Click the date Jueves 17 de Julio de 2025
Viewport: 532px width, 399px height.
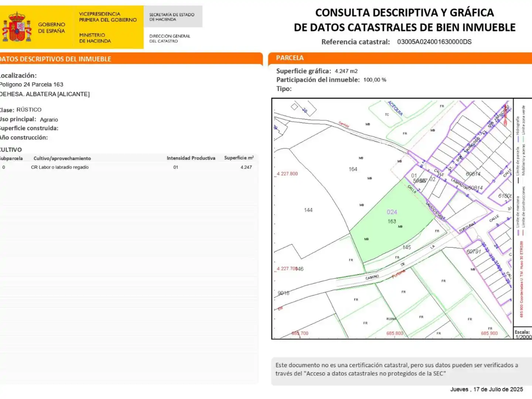(x=487, y=389)
